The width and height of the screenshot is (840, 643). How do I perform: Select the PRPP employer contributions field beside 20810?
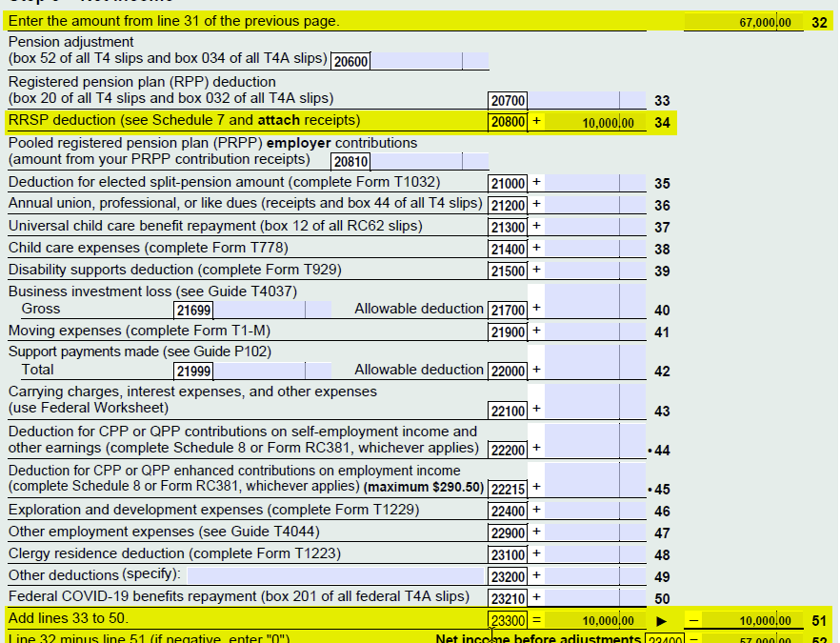(x=430, y=161)
